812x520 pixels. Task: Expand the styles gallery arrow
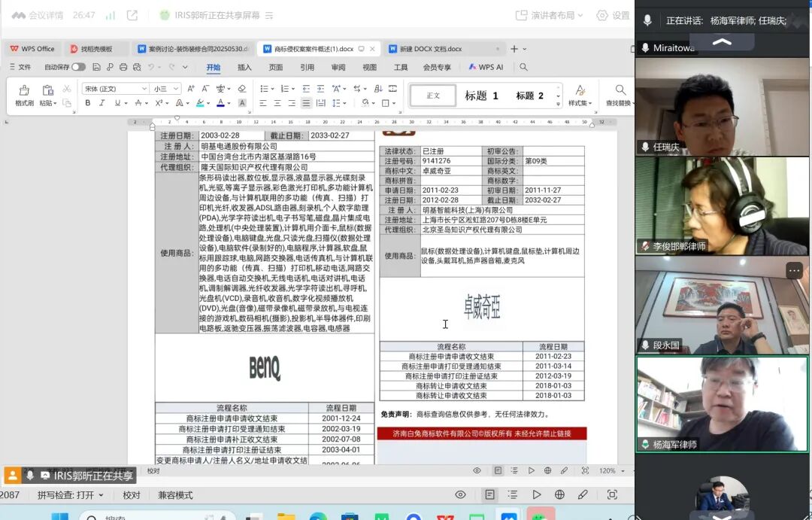pyautogui.click(x=558, y=104)
